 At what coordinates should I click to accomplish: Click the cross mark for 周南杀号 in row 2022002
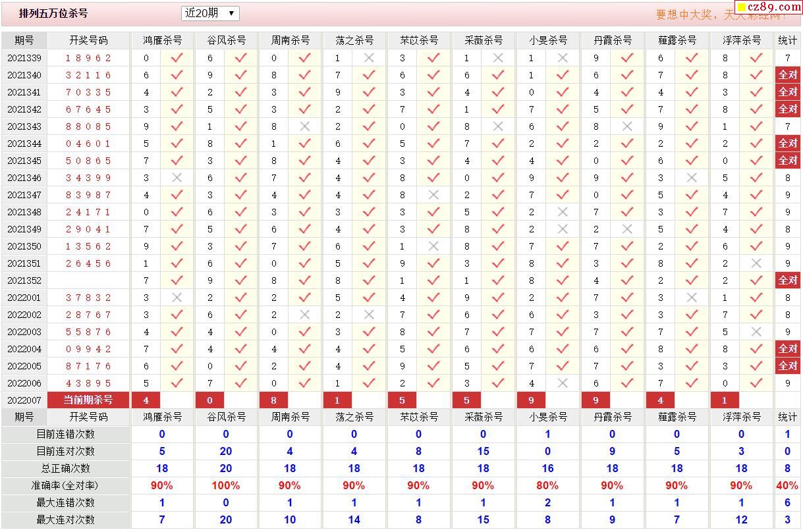(x=304, y=315)
